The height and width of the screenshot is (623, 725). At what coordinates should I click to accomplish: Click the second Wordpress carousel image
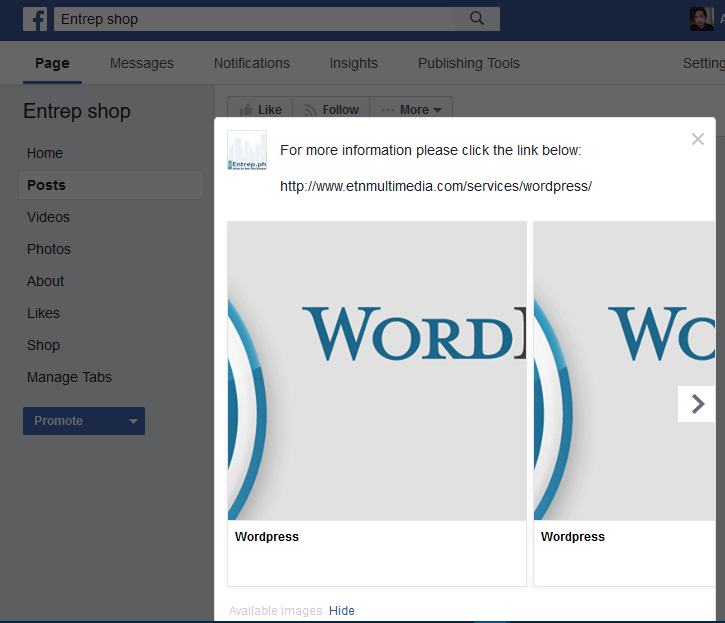click(625, 371)
